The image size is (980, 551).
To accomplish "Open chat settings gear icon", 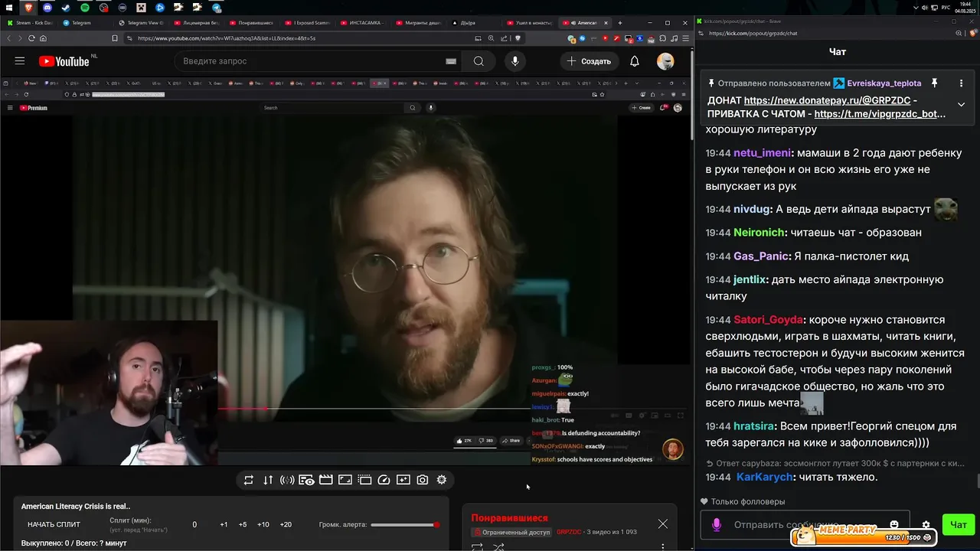I will 926,525.
